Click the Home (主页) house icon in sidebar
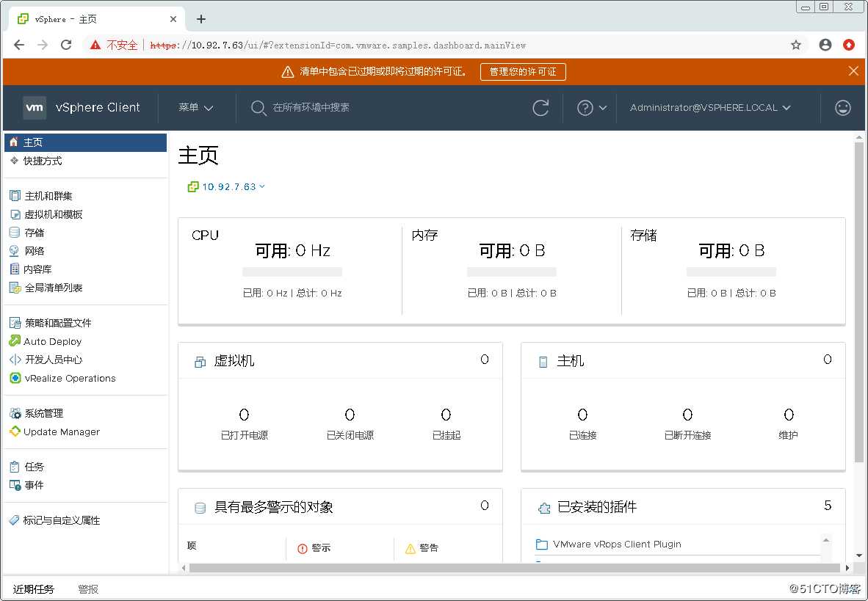The image size is (868, 601). tap(15, 142)
